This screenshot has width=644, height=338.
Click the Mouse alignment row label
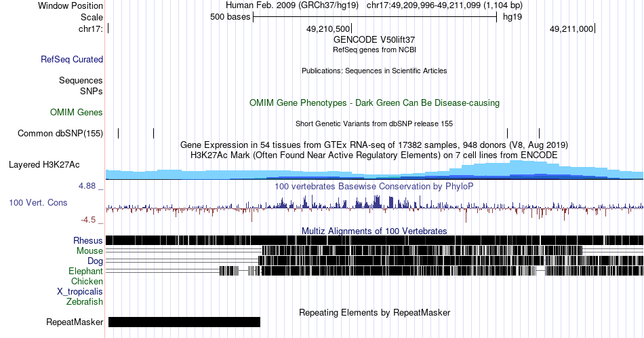89,251
